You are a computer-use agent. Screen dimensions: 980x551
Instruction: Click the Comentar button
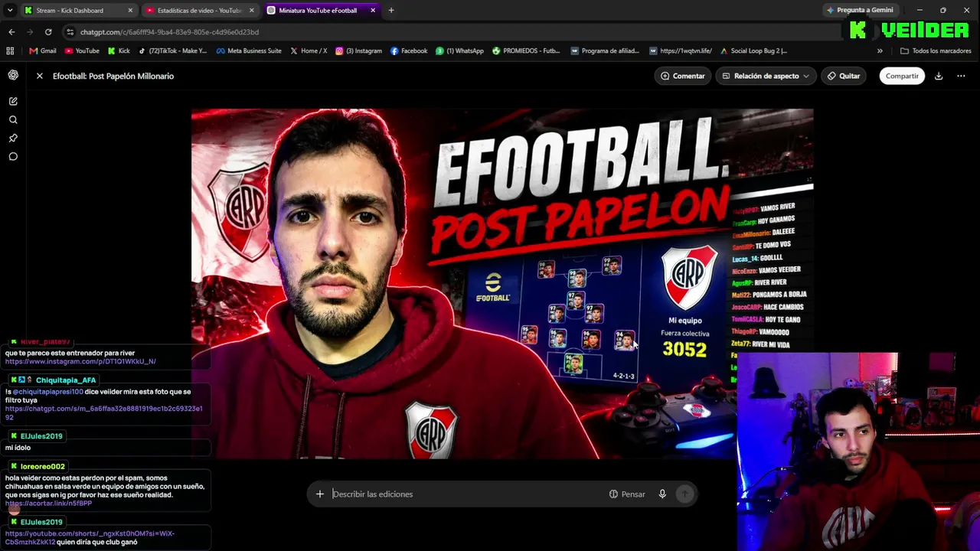click(x=682, y=76)
